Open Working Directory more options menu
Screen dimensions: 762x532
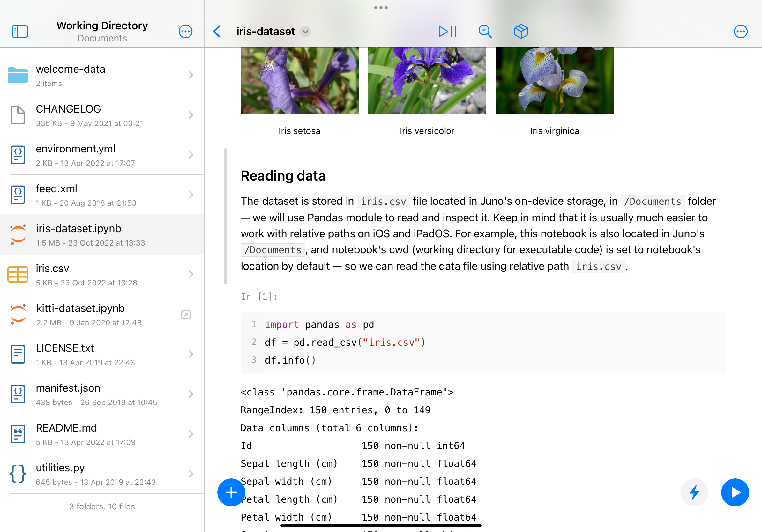click(185, 32)
